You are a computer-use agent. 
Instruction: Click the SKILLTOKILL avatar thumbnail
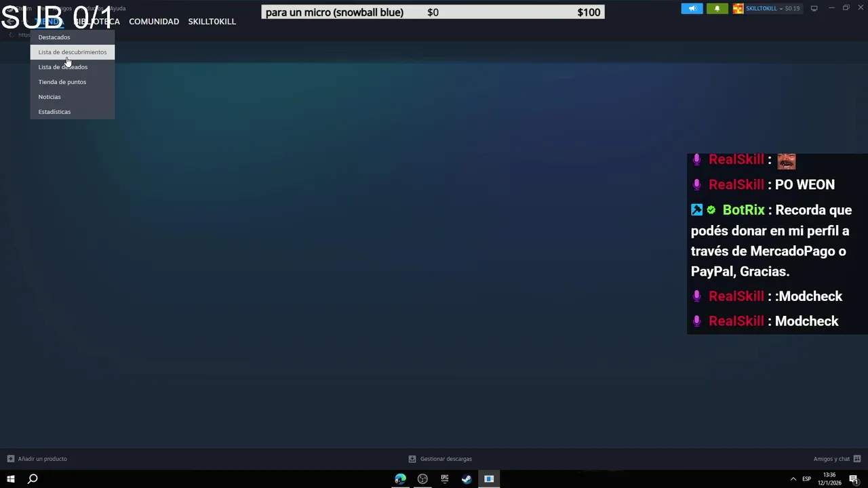pyautogui.click(x=738, y=8)
